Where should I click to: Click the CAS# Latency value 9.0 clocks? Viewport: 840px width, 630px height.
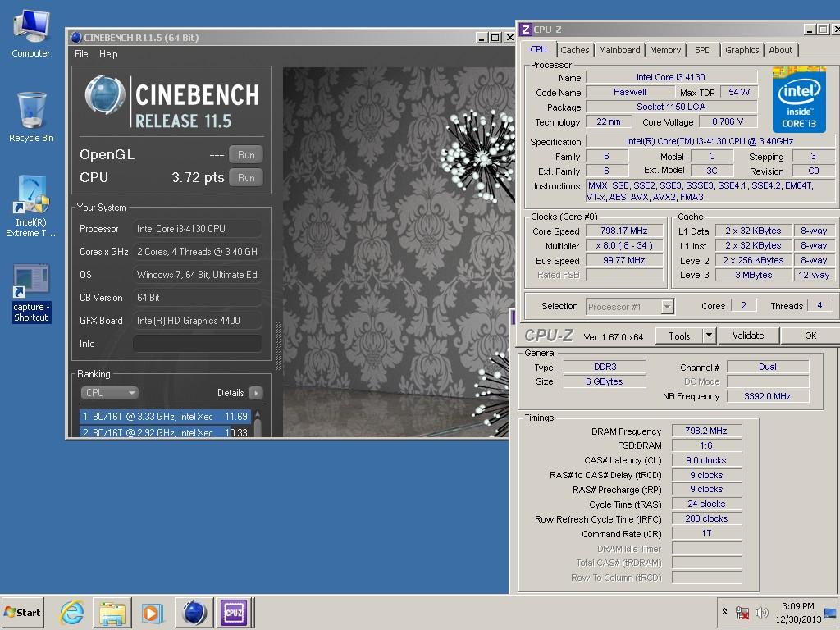click(x=706, y=460)
